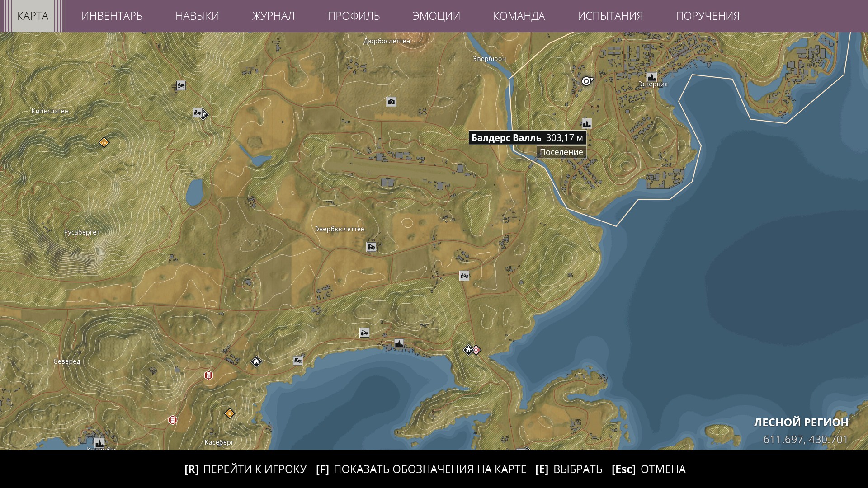Select the КАРТА tab
Viewport: 868px width, 488px height.
click(33, 16)
